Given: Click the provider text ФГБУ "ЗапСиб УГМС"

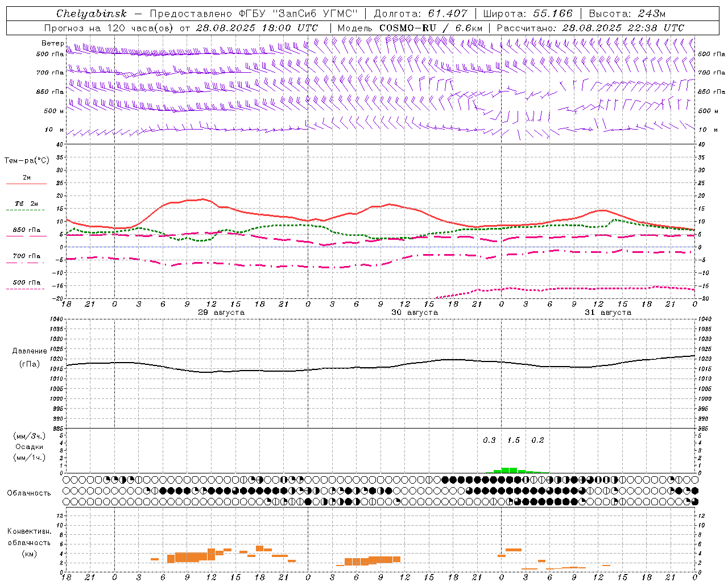Looking at the screenshot, I should coord(298,14).
